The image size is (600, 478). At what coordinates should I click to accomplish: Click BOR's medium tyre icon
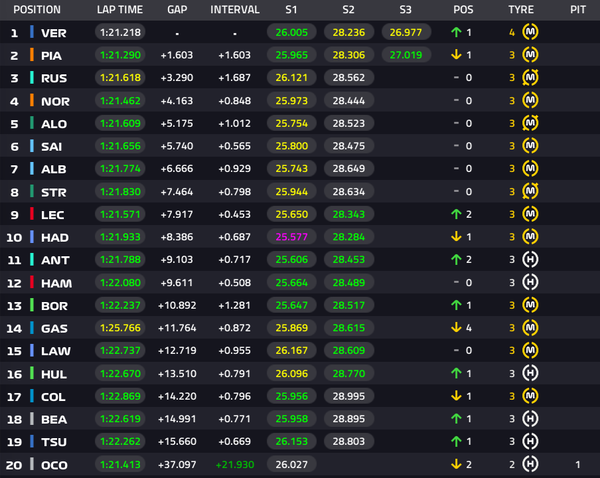click(x=530, y=305)
